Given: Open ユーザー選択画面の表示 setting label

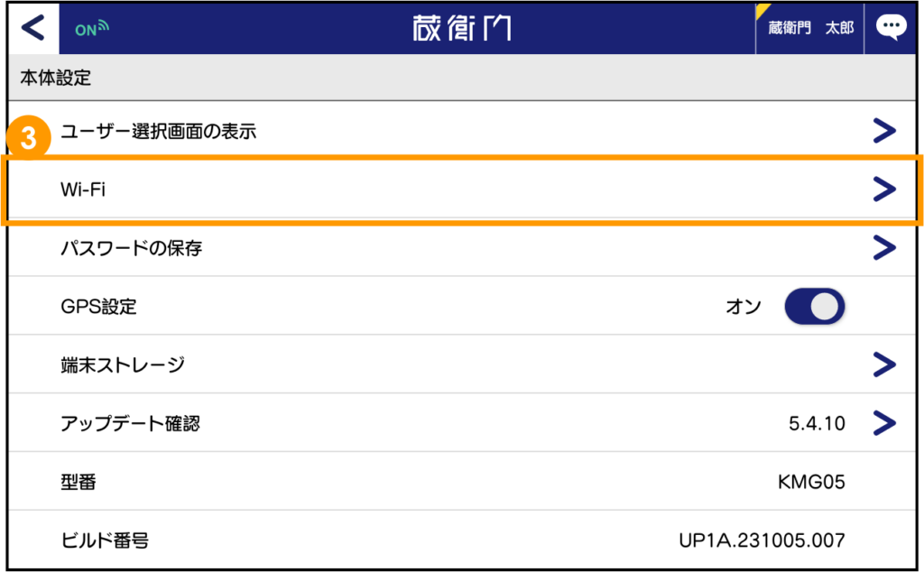Looking at the screenshot, I should pos(159,132).
